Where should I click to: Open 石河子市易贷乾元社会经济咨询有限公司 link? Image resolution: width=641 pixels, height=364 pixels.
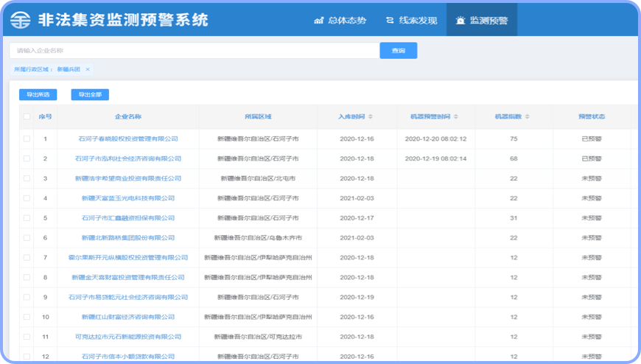point(128,298)
